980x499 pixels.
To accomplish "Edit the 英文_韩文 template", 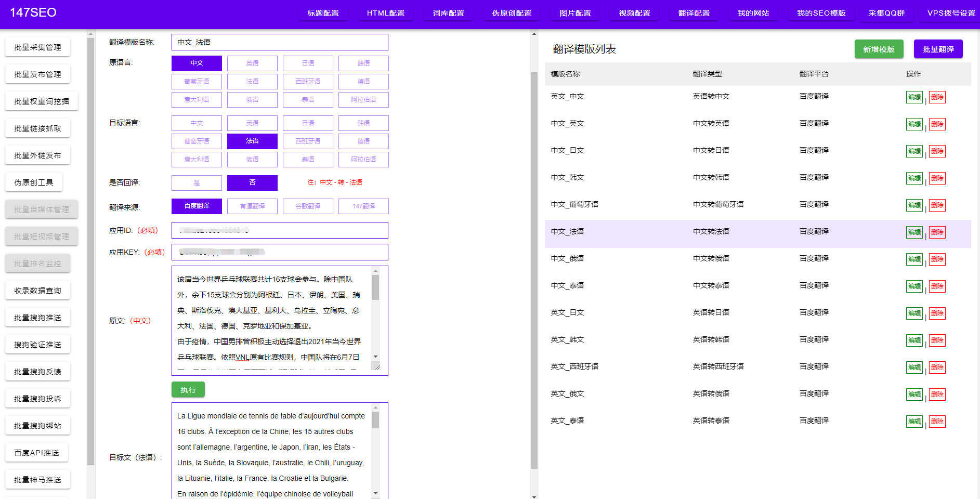I will [914, 340].
